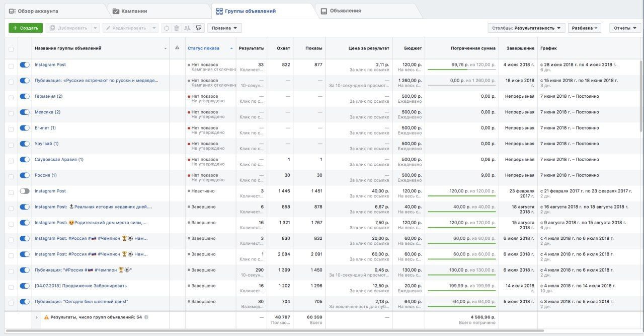Expand the Правила dropdown menu

224,28
